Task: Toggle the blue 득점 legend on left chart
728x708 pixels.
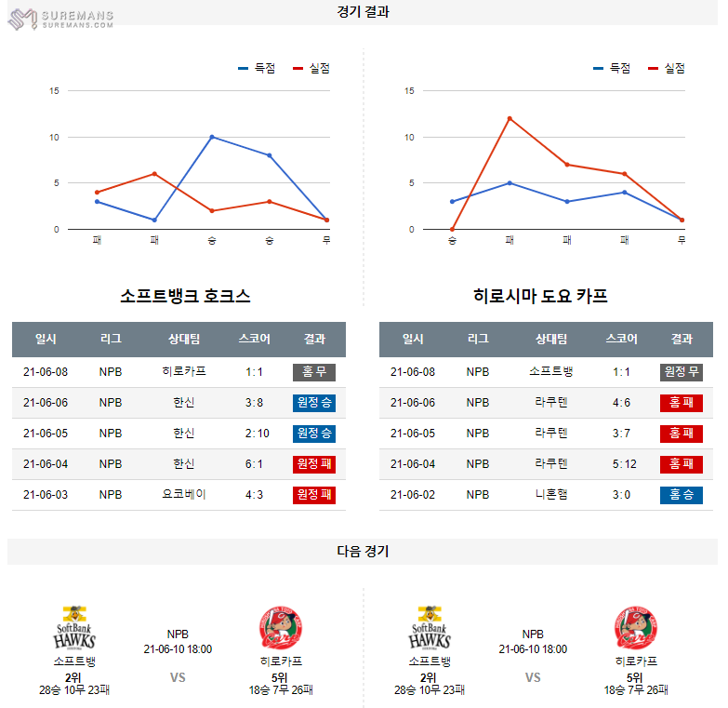Action: [x=258, y=68]
